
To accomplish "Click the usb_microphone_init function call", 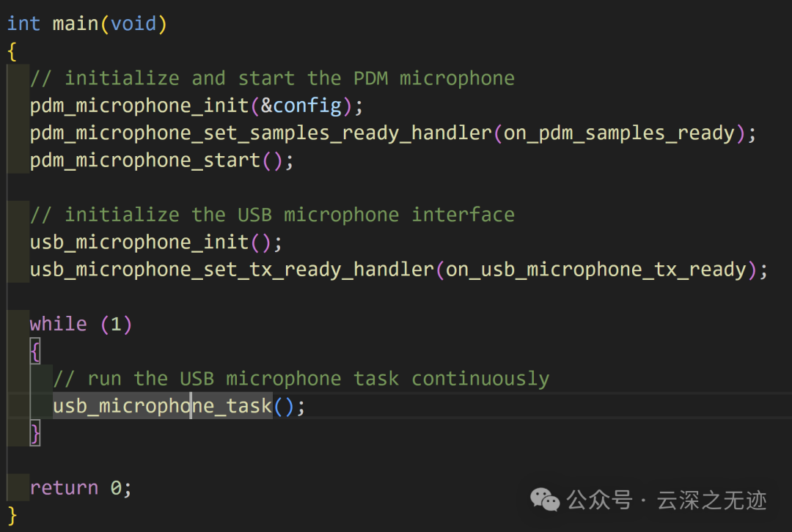I will (x=139, y=243).
